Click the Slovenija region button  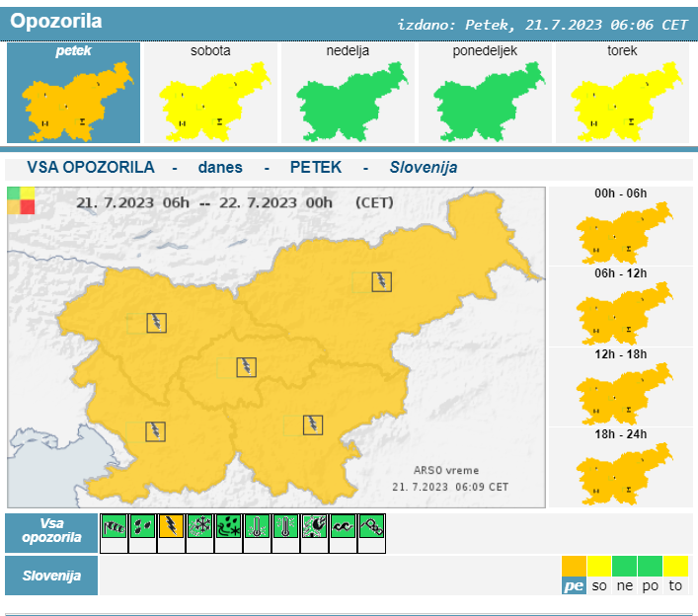click(51, 576)
